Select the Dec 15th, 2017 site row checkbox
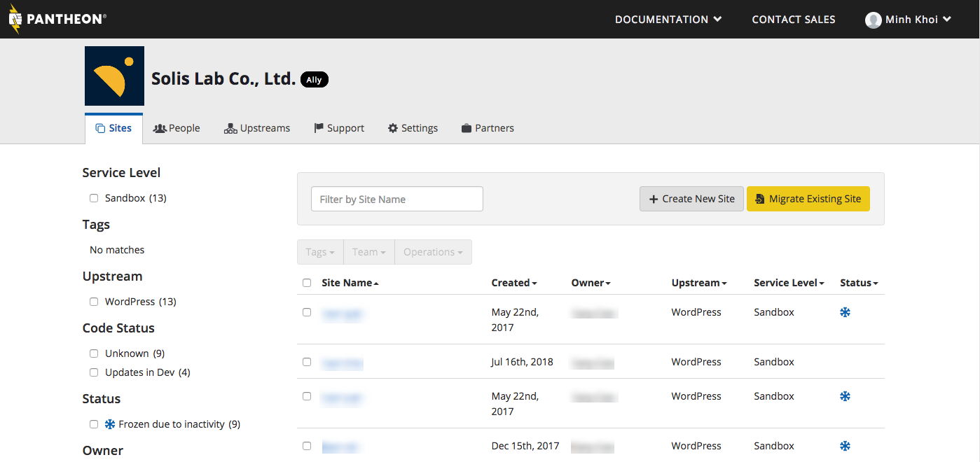This screenshot has height=462, width=980. (307, 446)
